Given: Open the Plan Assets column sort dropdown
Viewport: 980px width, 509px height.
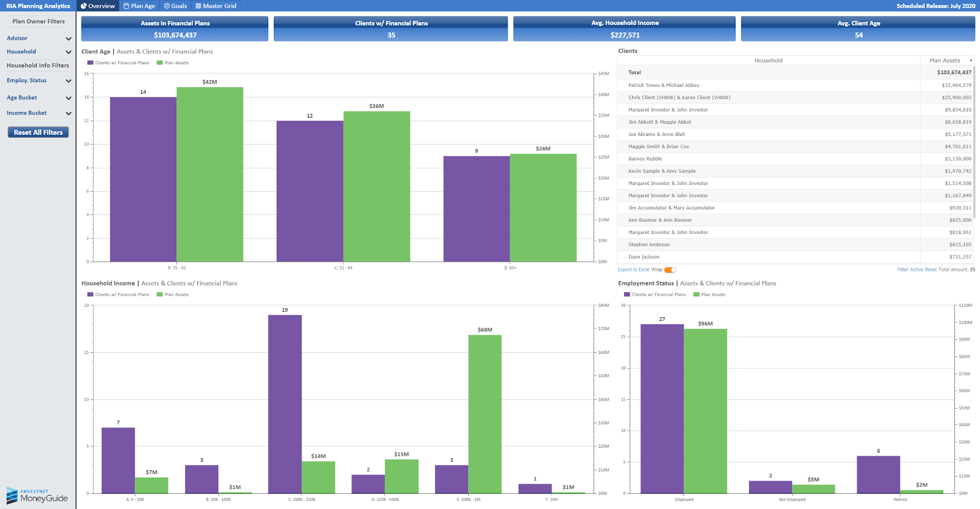Looking at the screenshot, I should tap(971, 61).
